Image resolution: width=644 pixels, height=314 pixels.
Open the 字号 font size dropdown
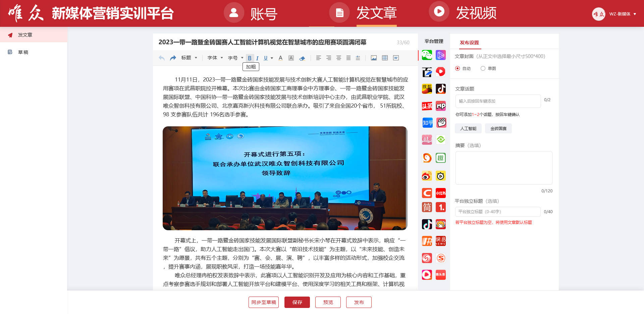click(236, 58)
